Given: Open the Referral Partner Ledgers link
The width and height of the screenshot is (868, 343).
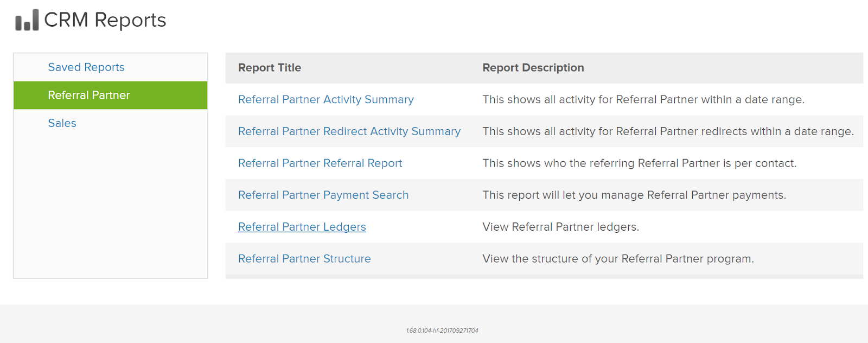Looking at the screenshot, I should tap(302, 227).
